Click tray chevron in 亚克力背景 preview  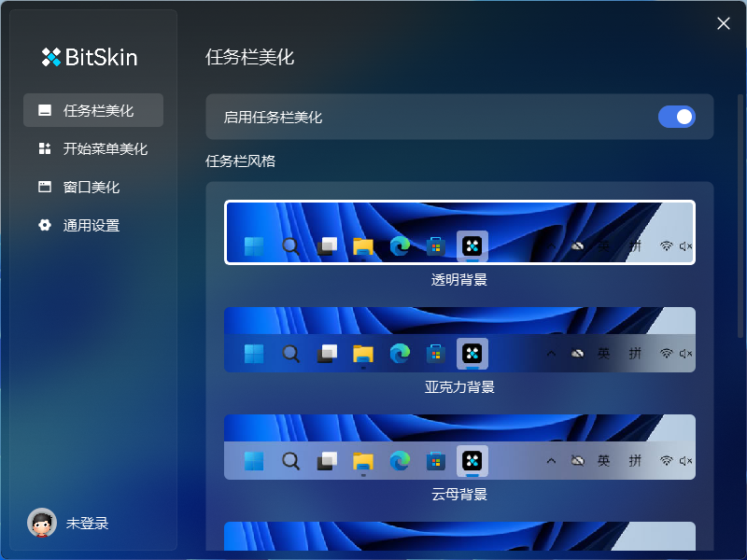[551, 354]
